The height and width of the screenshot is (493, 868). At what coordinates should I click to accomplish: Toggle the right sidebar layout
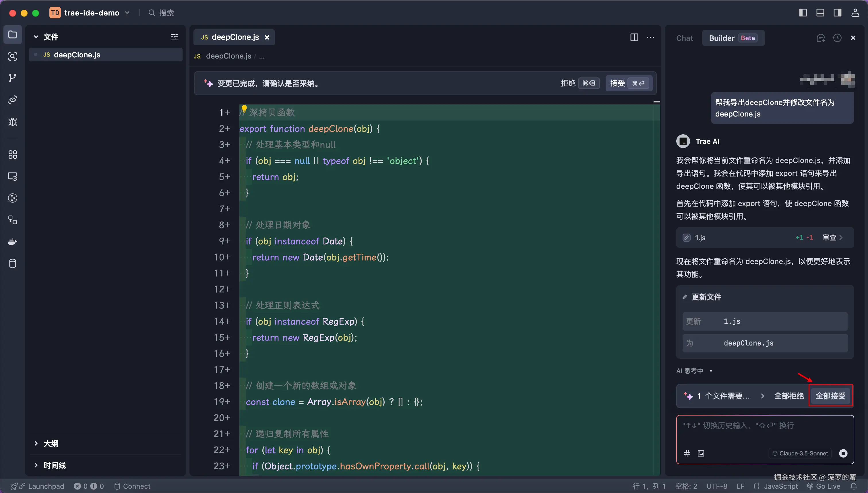[x=838, y=13]
